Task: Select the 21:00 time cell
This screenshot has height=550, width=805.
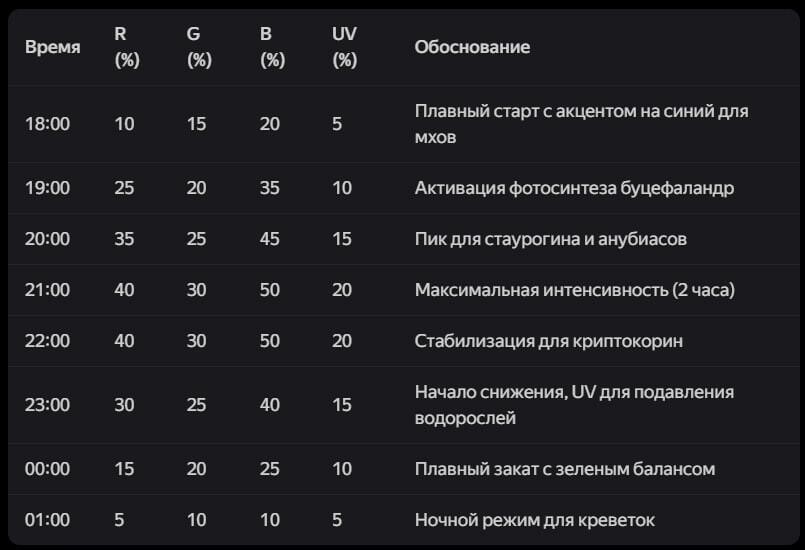Action: point(48,290)
